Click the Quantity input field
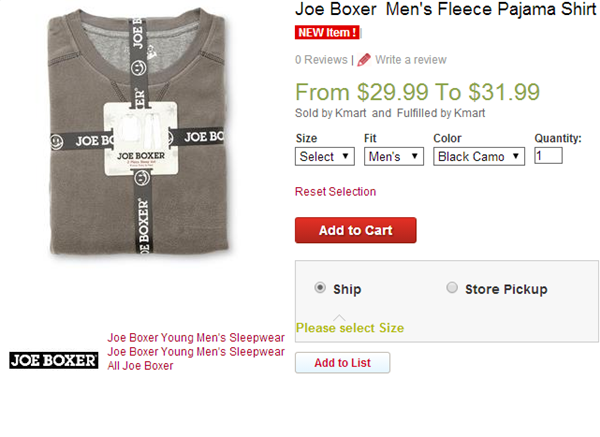Screen dimensions: 600x437 [x=548, y=156]
